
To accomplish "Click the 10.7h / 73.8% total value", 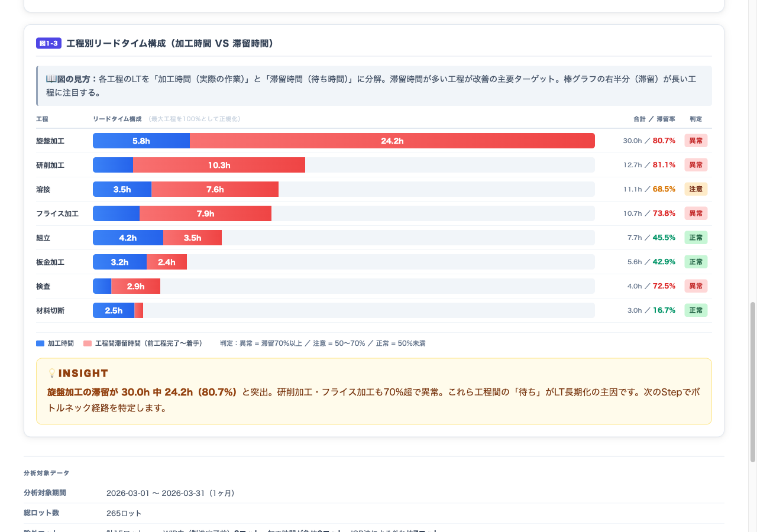I will pos(649,213).
